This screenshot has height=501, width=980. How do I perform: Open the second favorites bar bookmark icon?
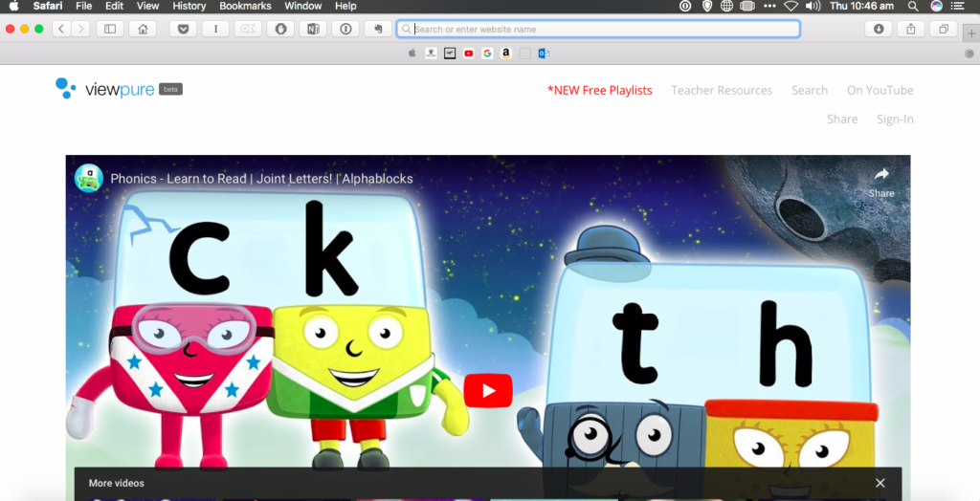point(431,54)
